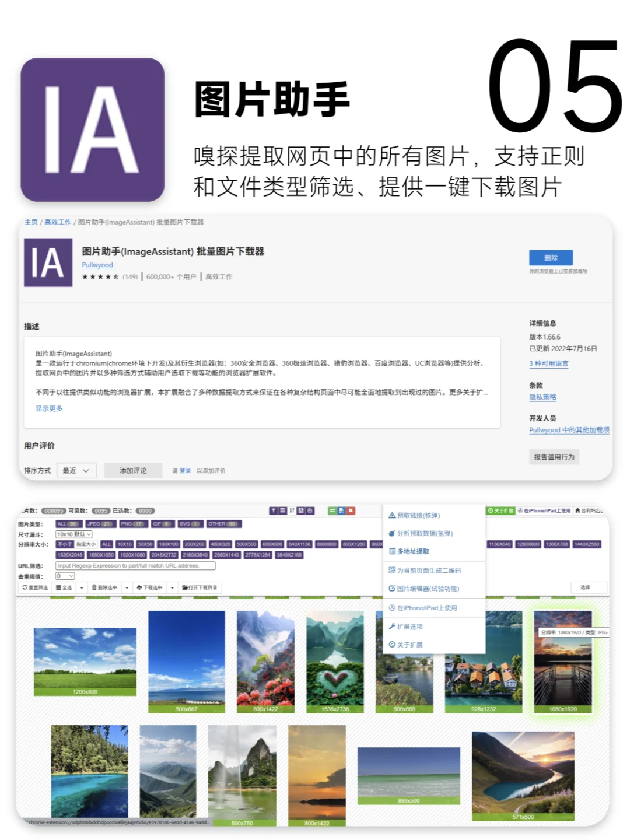The height and width of the screenshot is (840, 630).
Task: Open Pullwyood 中的其他加载项 link
Action: [x=569, y=430]
